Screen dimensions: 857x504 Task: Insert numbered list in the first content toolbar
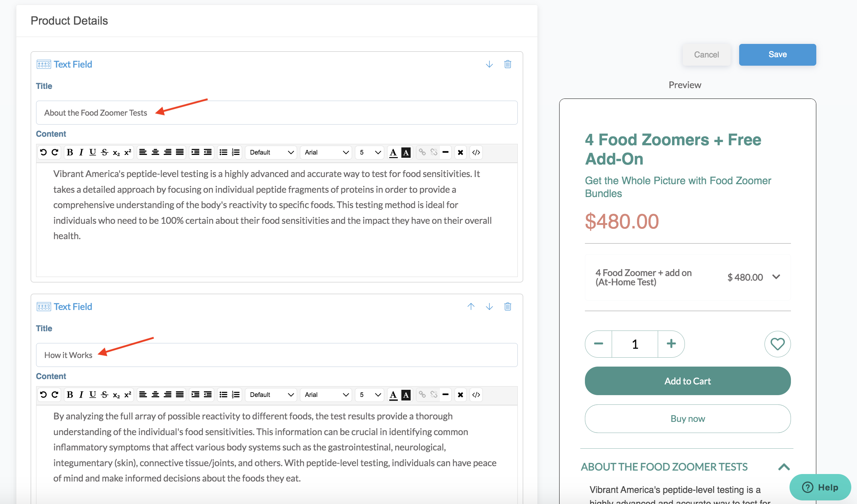(x=236, y=152)
